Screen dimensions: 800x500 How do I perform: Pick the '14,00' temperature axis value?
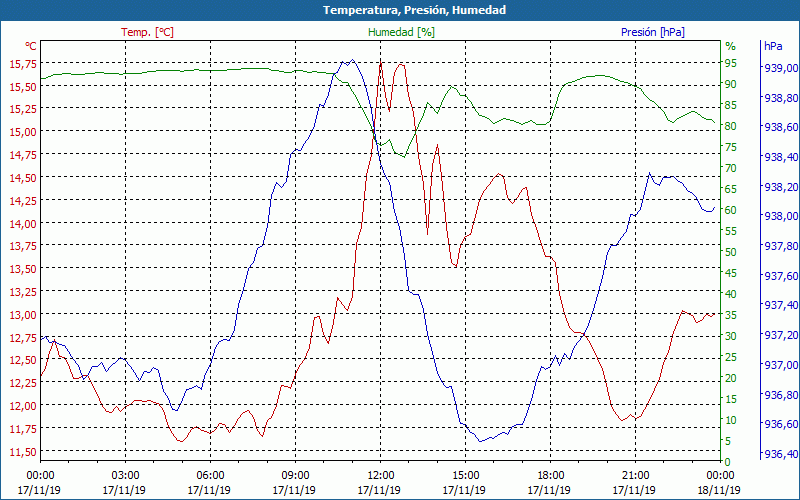[x=23, y=223]
